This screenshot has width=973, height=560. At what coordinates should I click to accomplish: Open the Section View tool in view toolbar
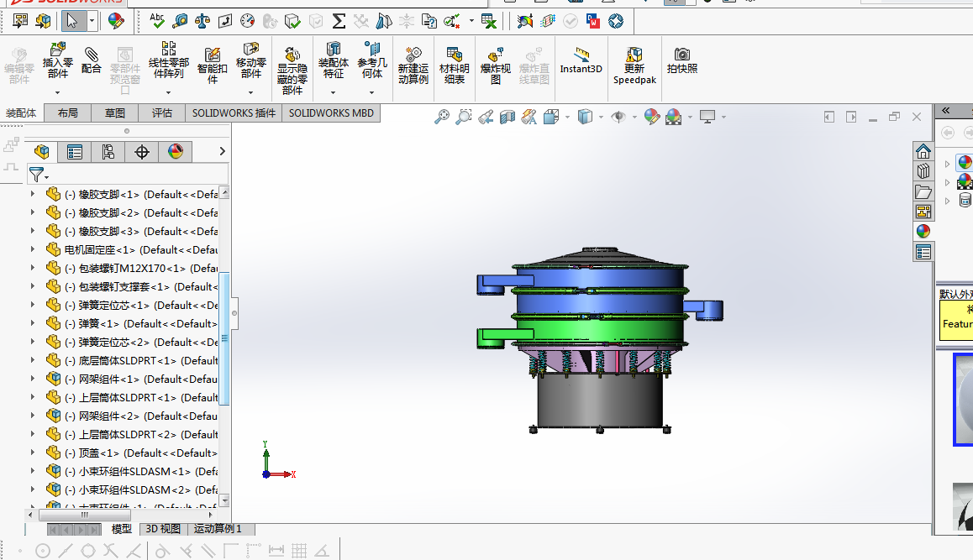(x=508, y=118)
